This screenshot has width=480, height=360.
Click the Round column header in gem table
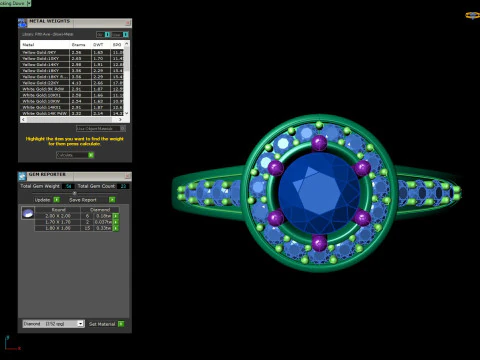pyautogui.click(x=58, y=210)
